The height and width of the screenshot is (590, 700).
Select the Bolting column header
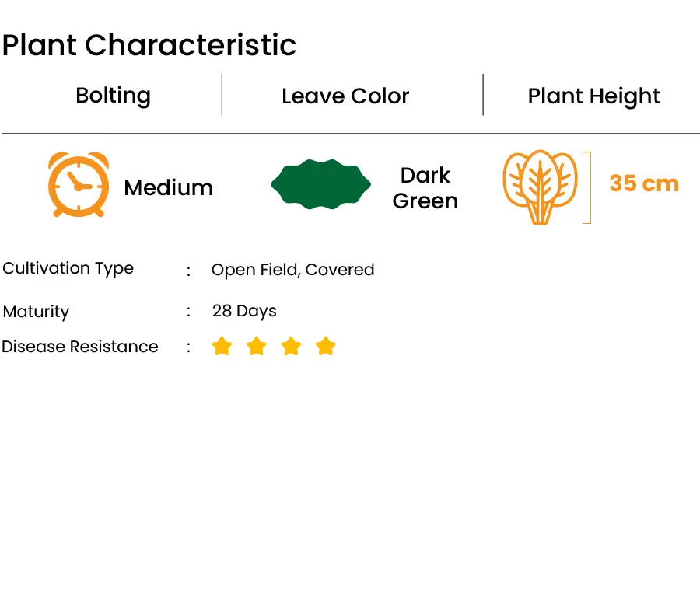114,96
